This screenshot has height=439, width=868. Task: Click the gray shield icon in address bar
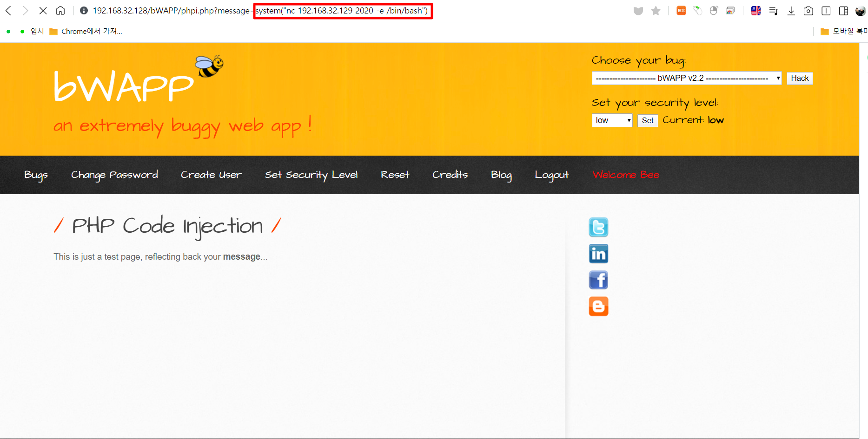click(638, 11)
